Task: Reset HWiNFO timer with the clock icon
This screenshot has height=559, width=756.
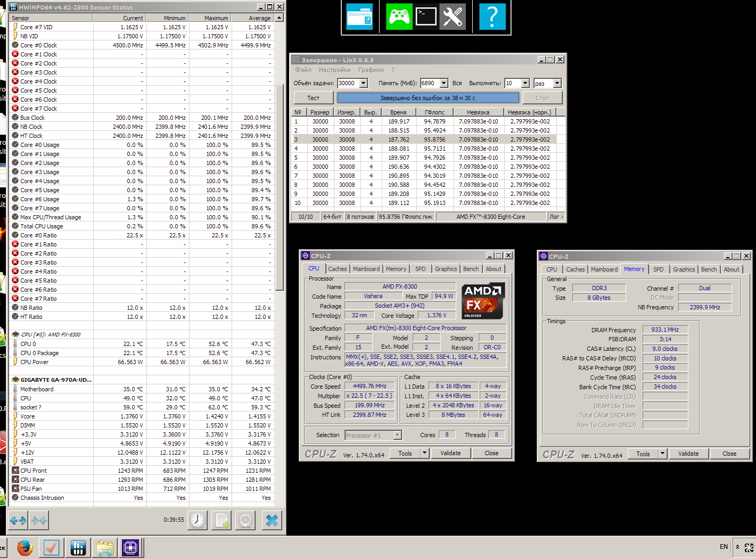Action: pos(198,520)
